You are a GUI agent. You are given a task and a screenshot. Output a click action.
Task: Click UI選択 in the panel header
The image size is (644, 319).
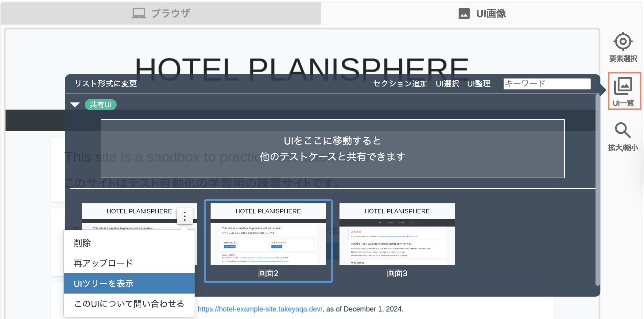447,83
